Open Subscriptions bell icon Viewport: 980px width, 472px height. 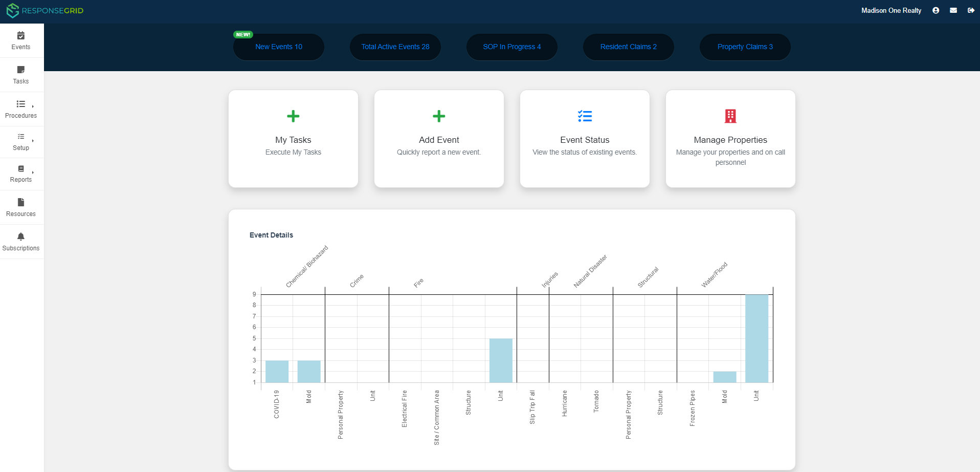(x=21, y=237)
